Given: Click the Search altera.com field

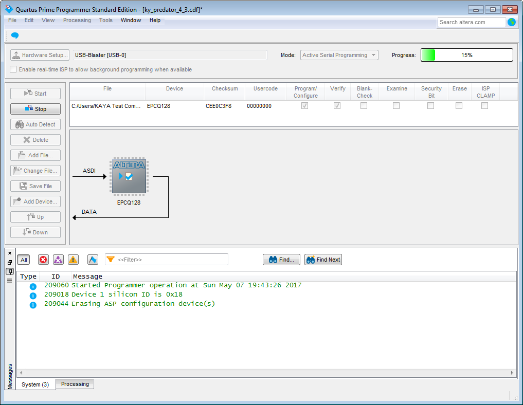Looking at the screenshot, I should click(x=471, y=22).
